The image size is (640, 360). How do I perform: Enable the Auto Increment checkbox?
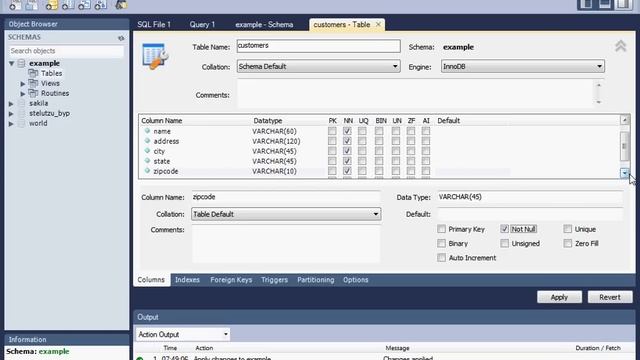(x=441, y=258)
